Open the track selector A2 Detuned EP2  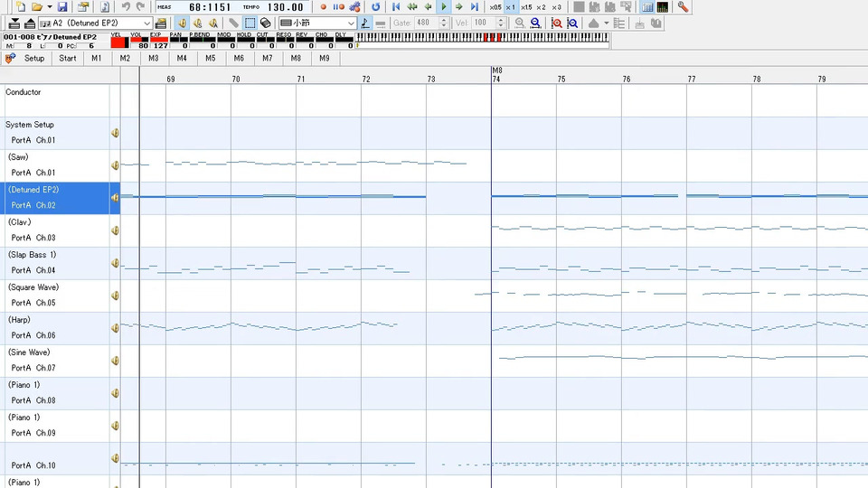point(95,23)
